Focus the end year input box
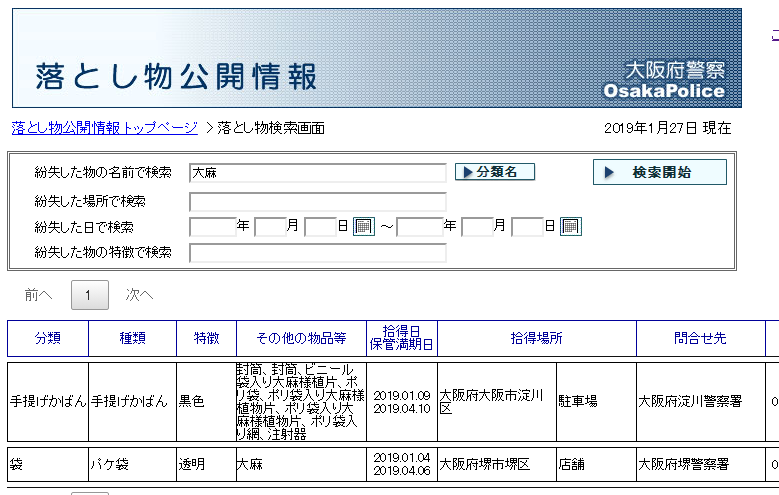Viewport: 779px width, 495px height. [x=419, y=227]
